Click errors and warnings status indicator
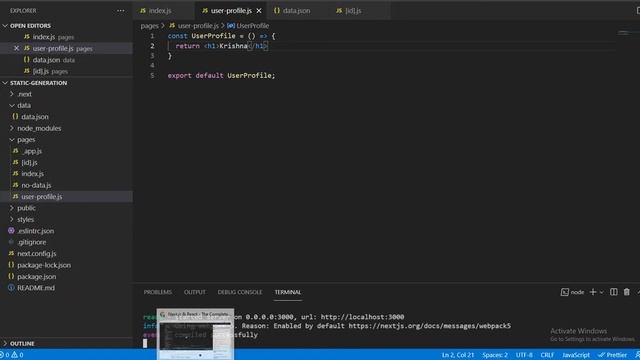 coord(12,355)
